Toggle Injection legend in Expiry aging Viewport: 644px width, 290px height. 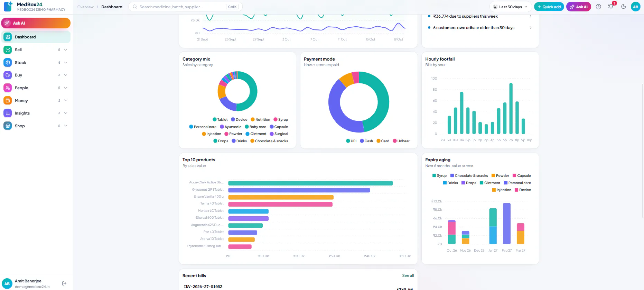(x=502, y=190)
